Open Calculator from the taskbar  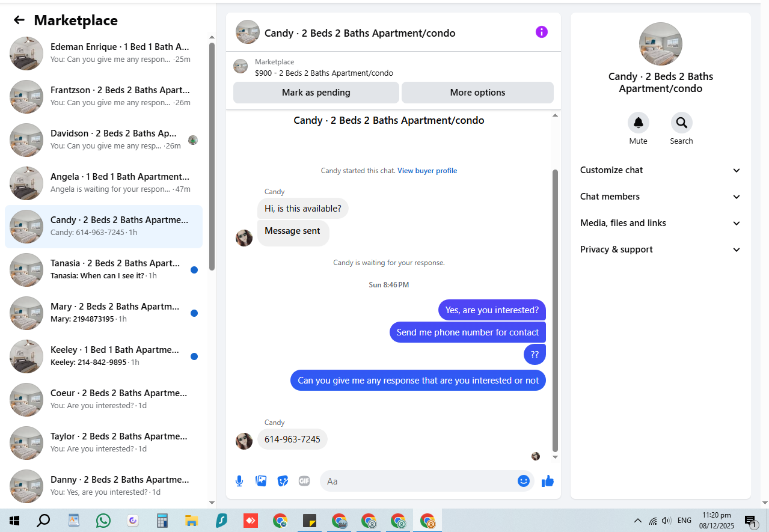point(162,521)
